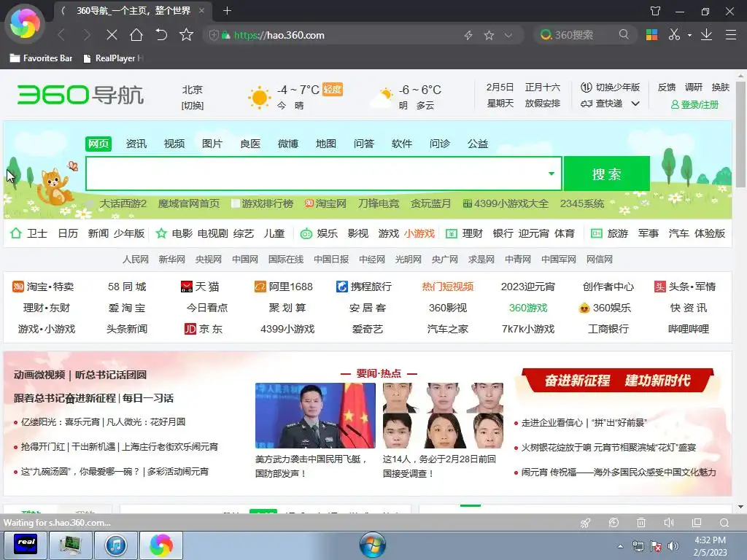
Task: Bookmark page via address bar star
Action: coord(489,35)
